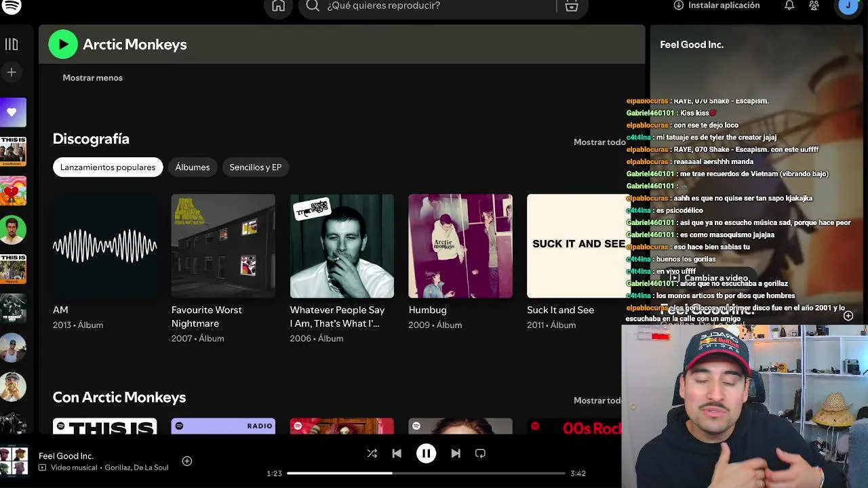Show all in Discografía section

599,142
